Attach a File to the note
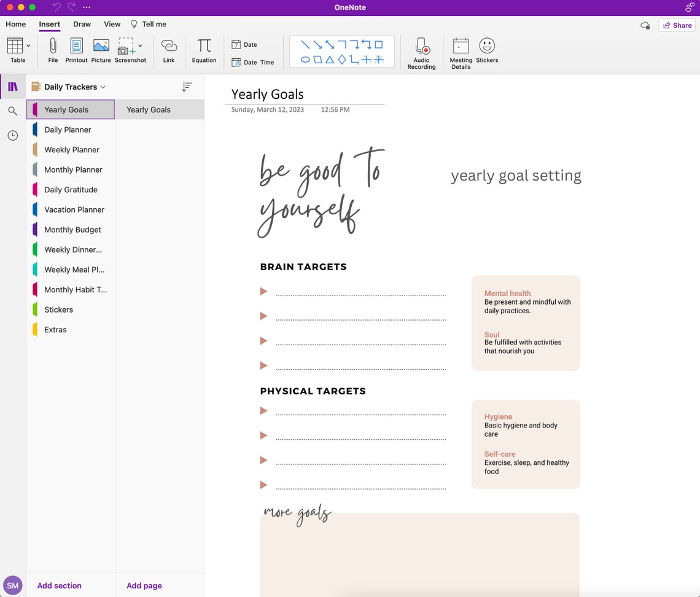700x597 pixels. point(53,50)
